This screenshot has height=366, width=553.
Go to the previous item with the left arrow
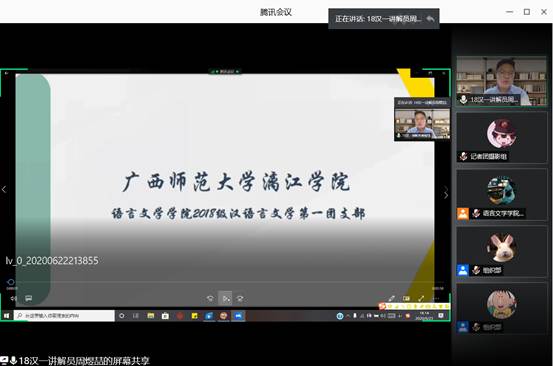4,189
